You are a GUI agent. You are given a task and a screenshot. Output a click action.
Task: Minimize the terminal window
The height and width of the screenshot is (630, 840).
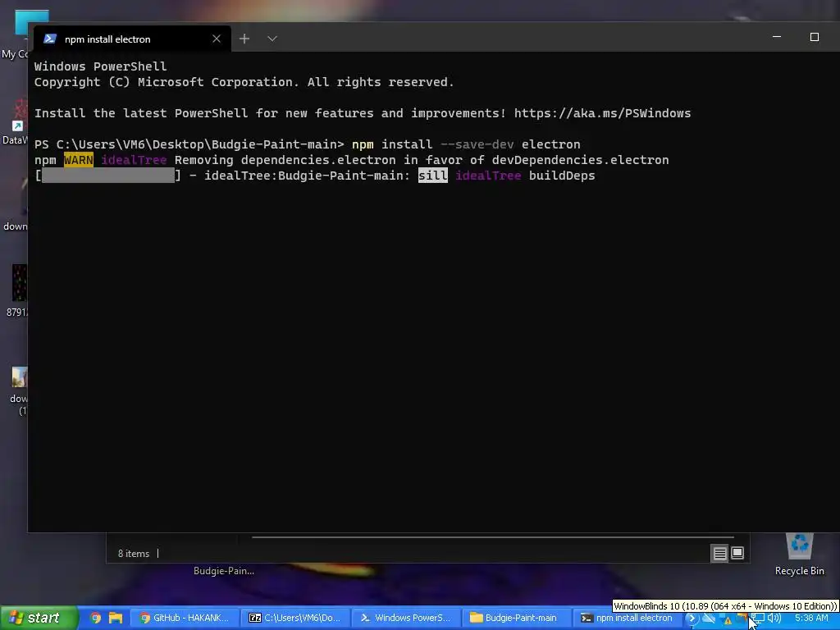point(777,37)
